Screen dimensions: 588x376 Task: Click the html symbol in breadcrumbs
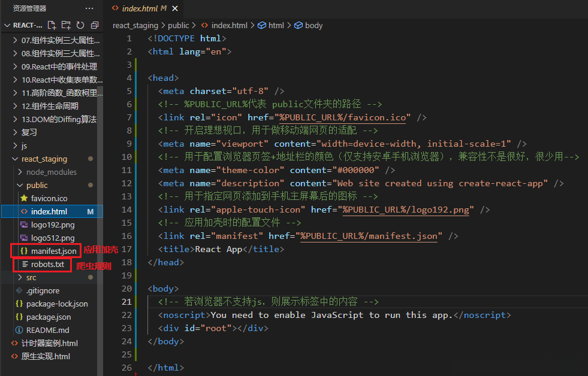click(x=276, y=26)
